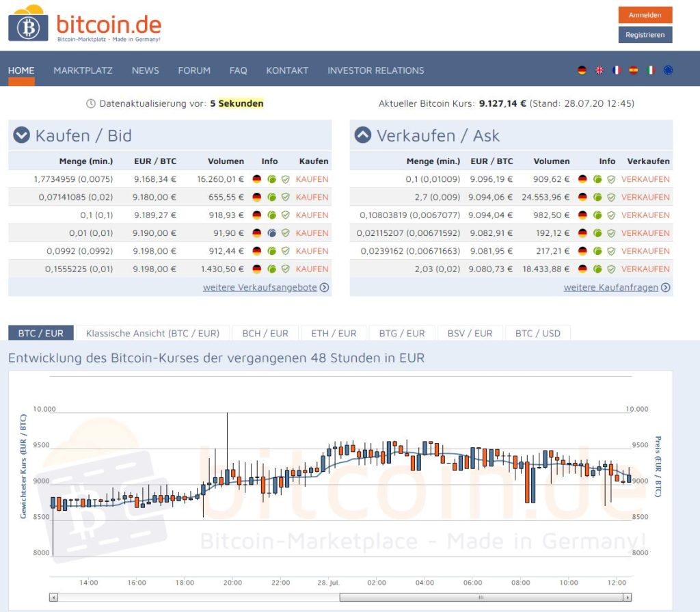
Task: Click German flag in 9.168,34 € bid row
Action: point(257,179)
